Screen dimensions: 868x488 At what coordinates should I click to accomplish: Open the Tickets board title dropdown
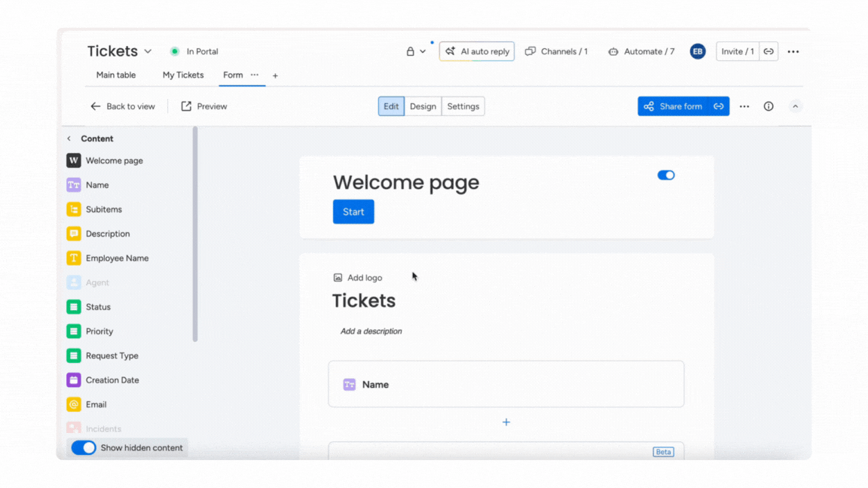click(148, 51)
